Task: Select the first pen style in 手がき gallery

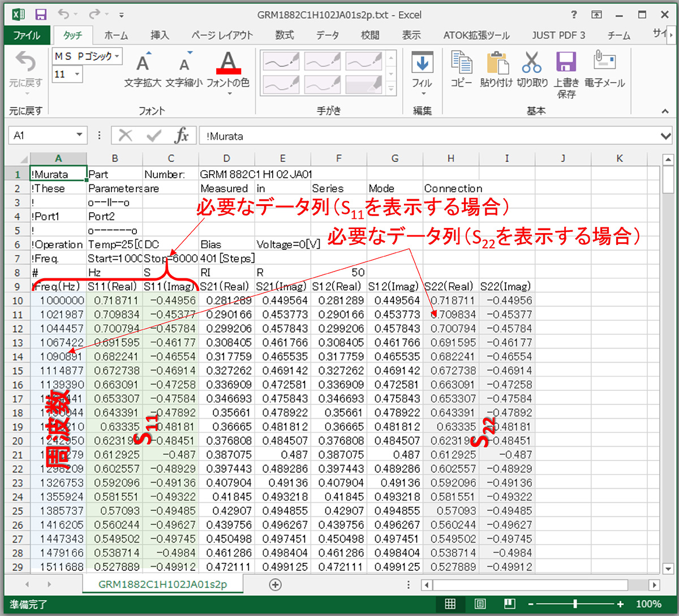Action: coord(280,61)
